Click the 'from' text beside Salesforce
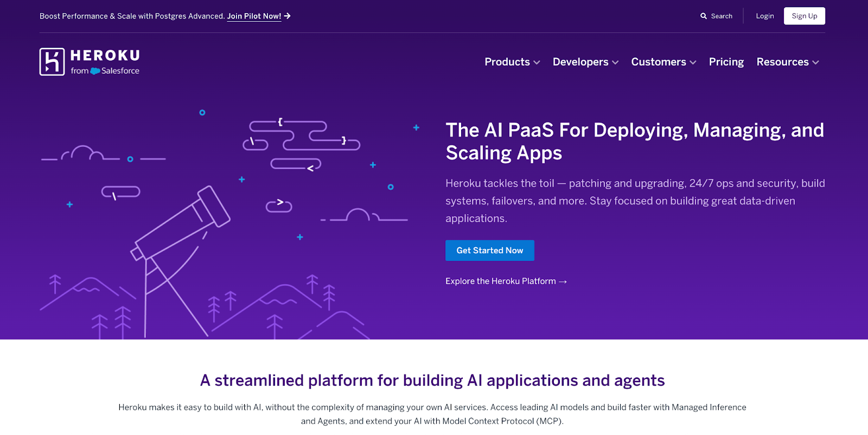This screenshot has height=435, width=868. tap(79, 71)
